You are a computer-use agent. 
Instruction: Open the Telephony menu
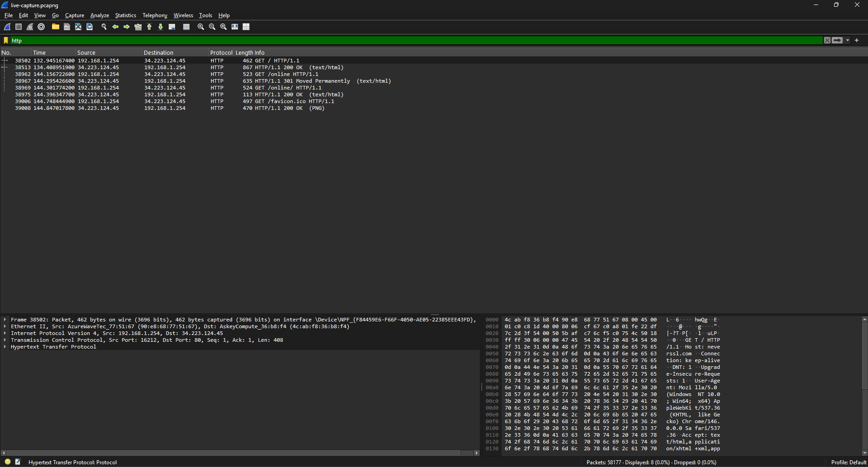(155, 15)
